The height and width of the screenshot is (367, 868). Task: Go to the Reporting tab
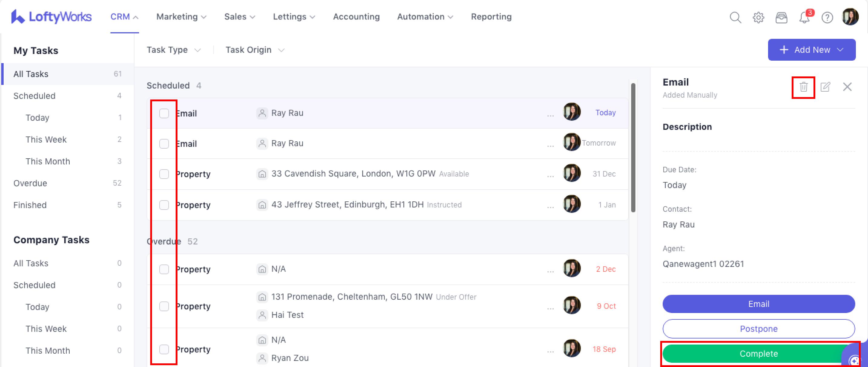(x=491, y=16)
